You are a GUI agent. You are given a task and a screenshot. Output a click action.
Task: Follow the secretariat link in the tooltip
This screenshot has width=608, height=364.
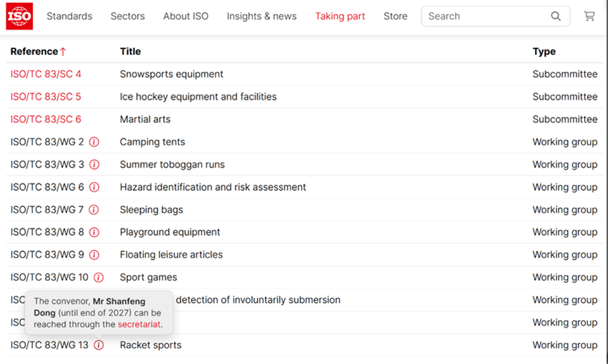pos(138,325)
